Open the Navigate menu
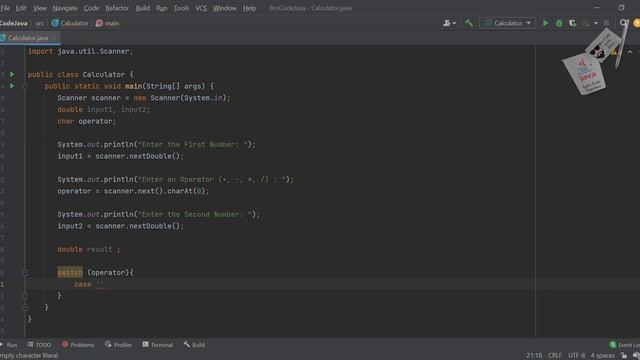 pyautogui.click(x=65, y=8)
